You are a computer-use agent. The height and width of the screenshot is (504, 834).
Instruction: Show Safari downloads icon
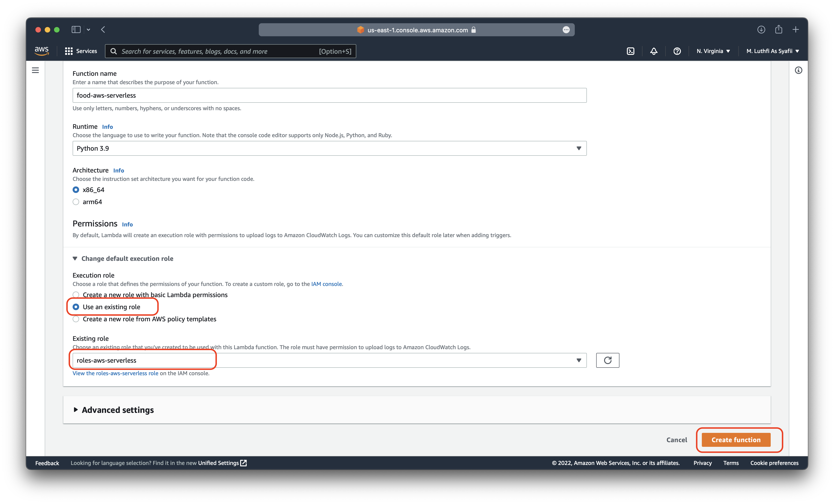[761, 30]
